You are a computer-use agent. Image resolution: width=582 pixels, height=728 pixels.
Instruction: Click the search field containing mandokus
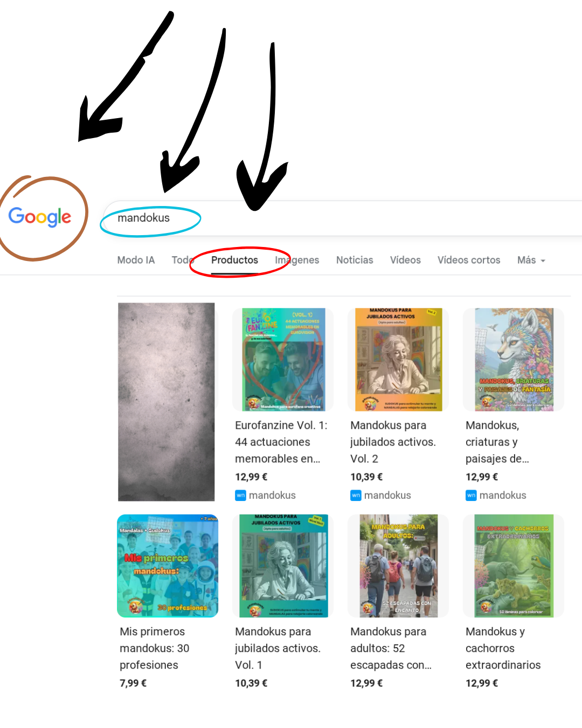342,218
